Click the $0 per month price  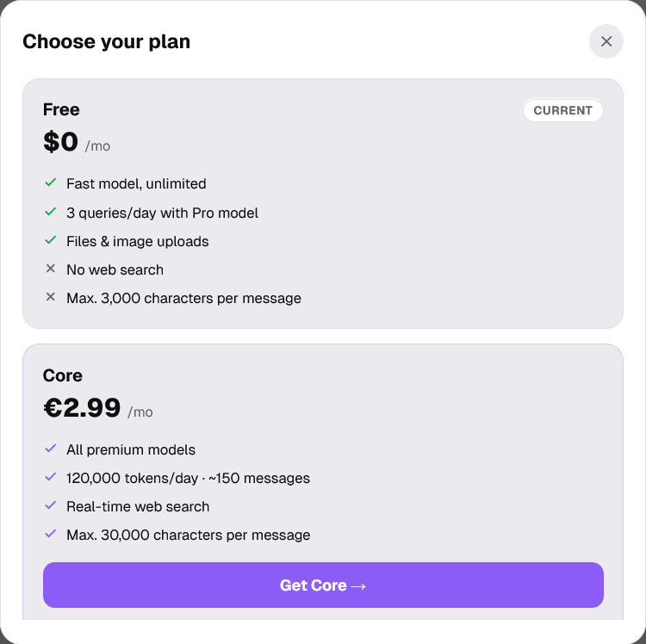[76, 143]
